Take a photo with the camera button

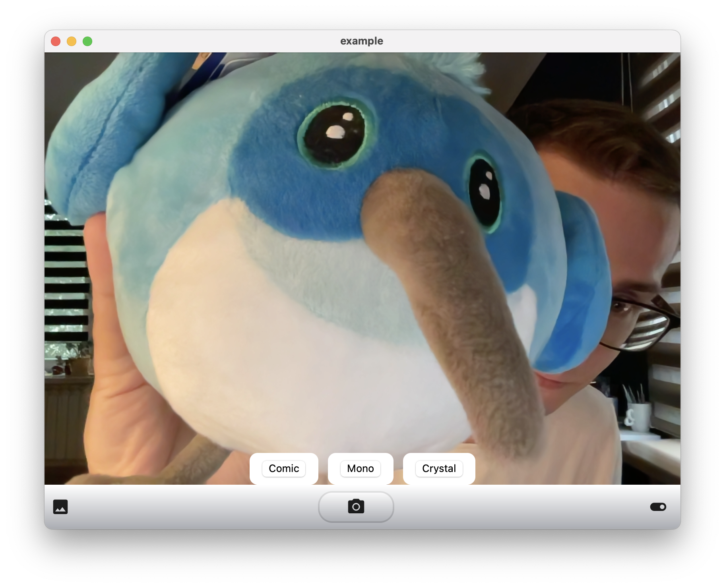coord(356,507)
